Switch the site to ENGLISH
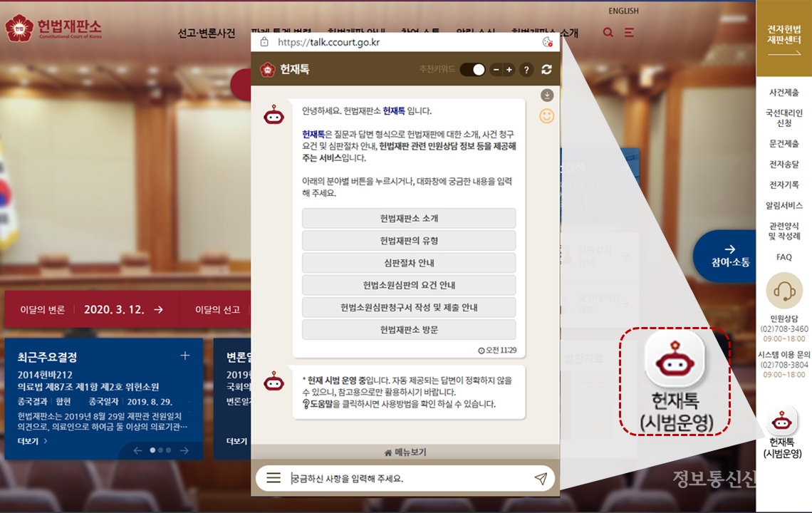The height and width of the screenshot is (513, 812). click(x=623, y=11)
